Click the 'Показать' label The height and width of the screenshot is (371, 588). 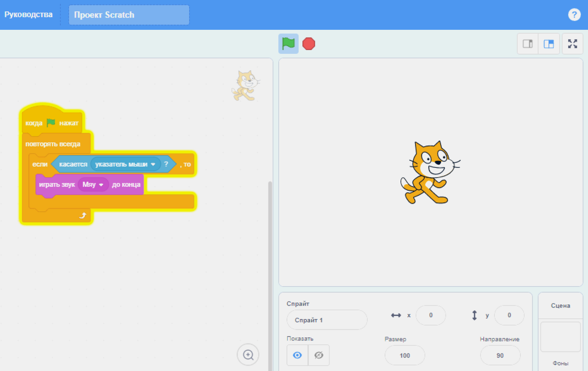(300, 339)
